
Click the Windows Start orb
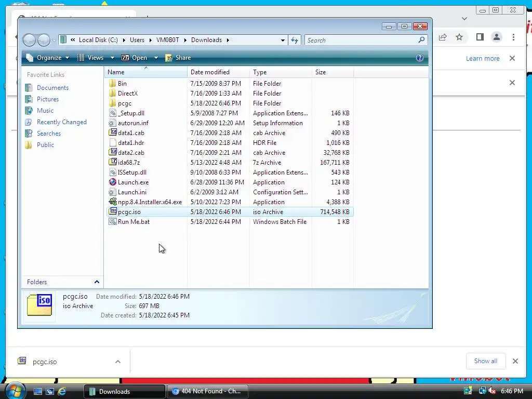[15, 391]
